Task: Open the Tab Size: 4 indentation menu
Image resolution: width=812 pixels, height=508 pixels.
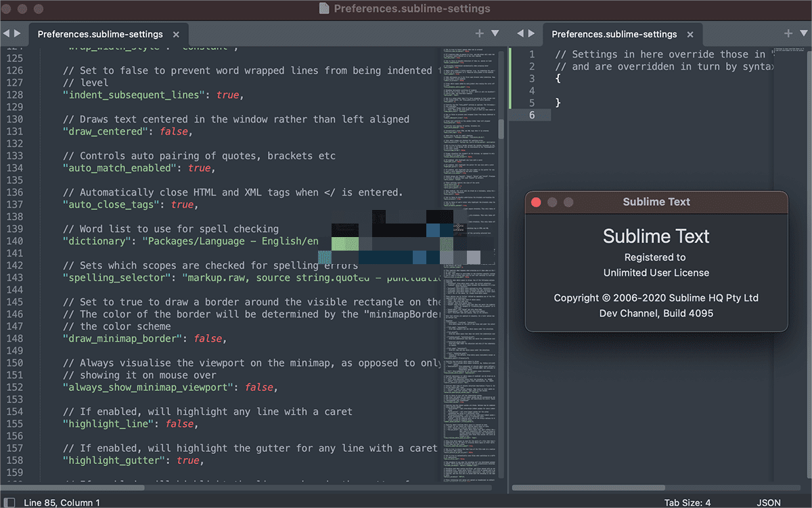Action: pyautogui.click(x=688, y=503)
